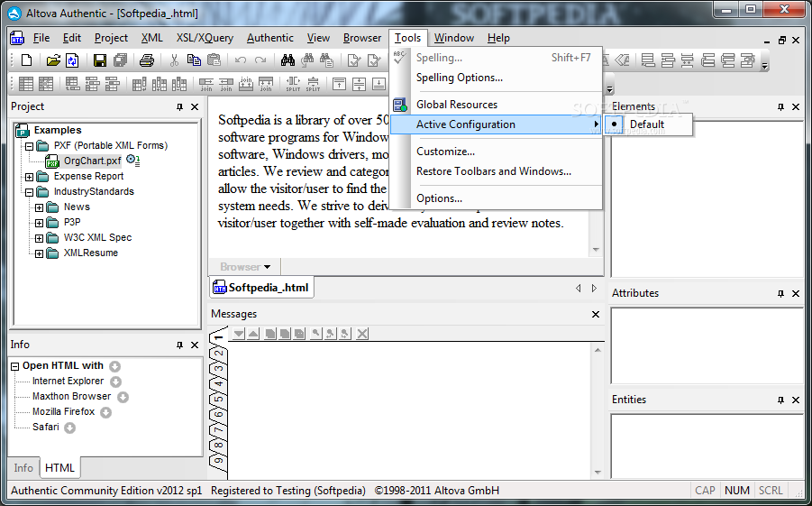This screenshot has width=812, height=506.
Task: Open the Authentic menu
Action: click(269, 38)
